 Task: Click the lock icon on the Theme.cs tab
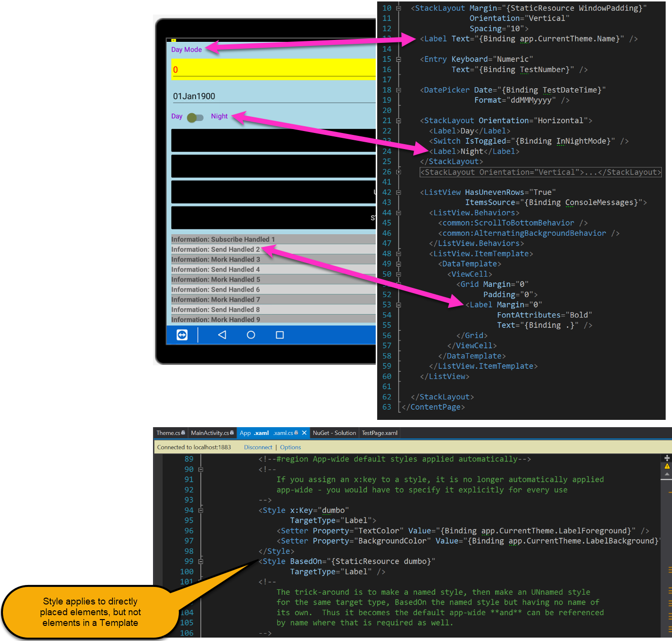(183, 433)
